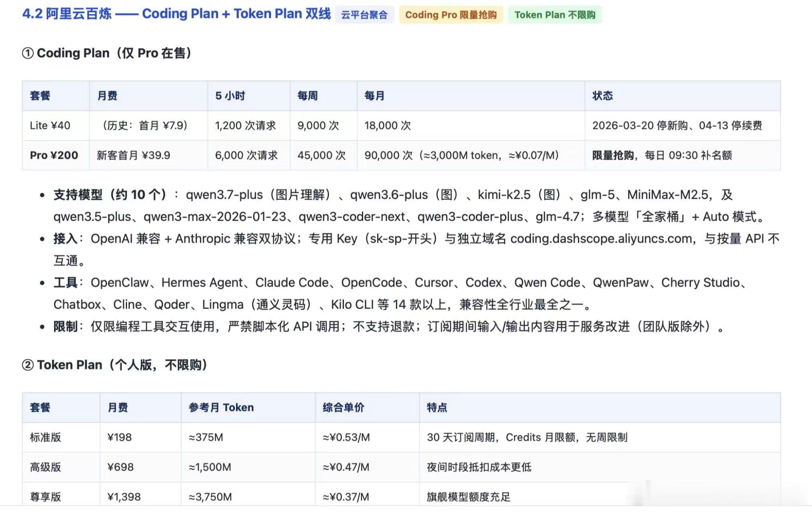Click the 2026-03-20 停新购 status cell

coord(683,125)
